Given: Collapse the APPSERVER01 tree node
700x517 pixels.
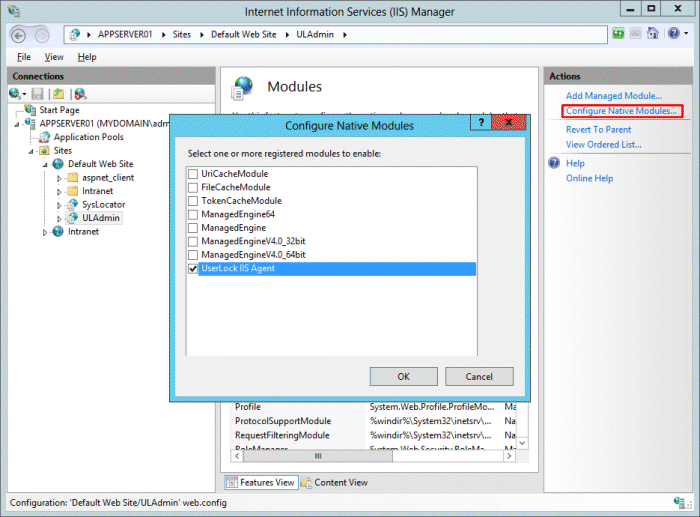Looking at the screenshot, I should pos(17,124).
